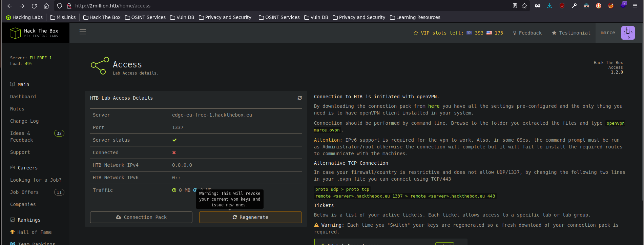This screenshot has height=245, width=644.
Task: Click the 11 badge beside Job Offers
Action: (59, 192)
